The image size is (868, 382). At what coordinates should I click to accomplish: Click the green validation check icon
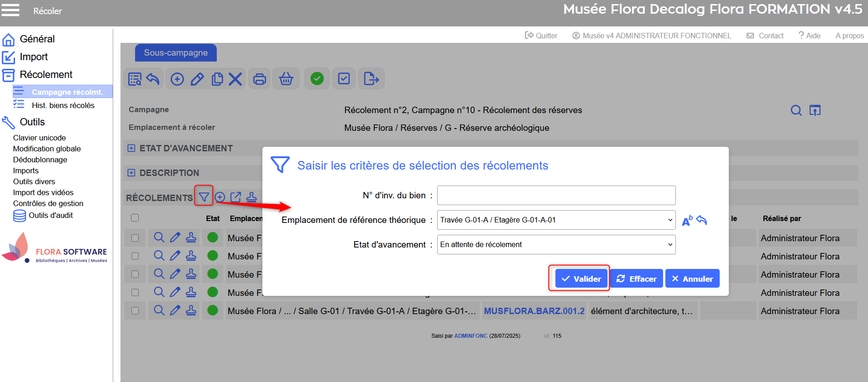point(317,79)
